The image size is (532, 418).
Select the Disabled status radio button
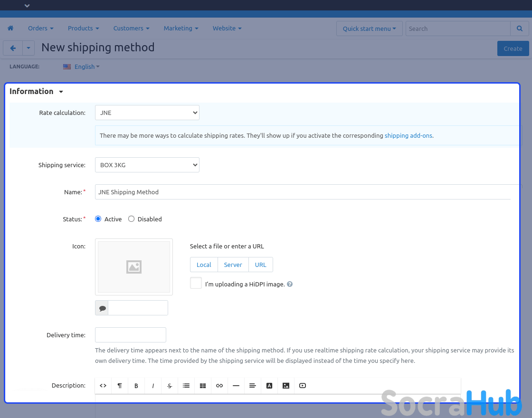[132, 219]
